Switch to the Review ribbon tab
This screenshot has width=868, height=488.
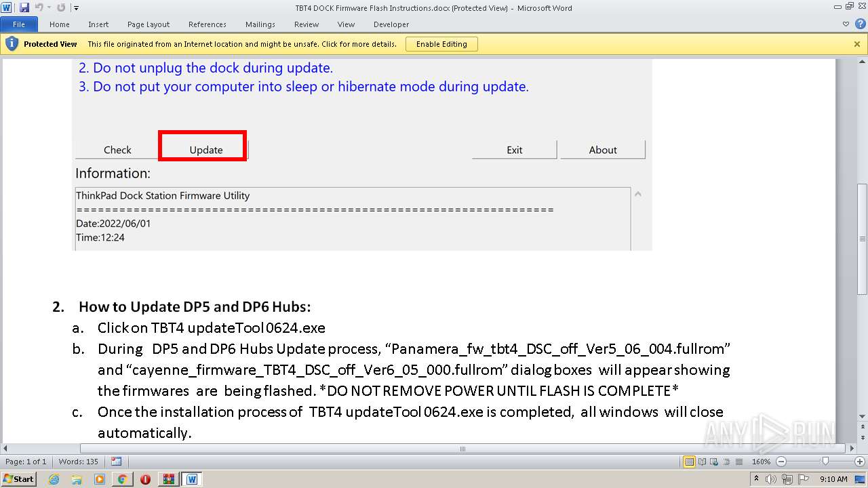[x=307, y=24]
